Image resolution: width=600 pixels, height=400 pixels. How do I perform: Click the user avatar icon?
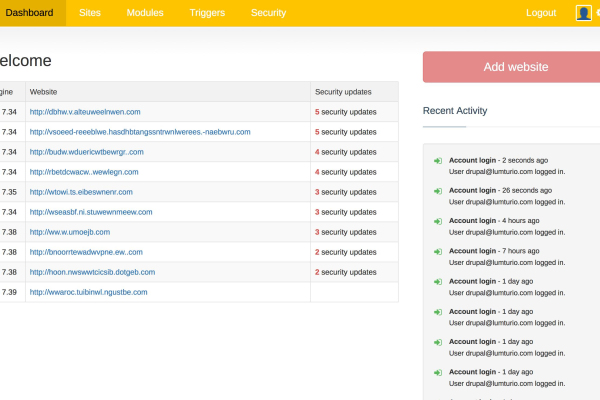coord(584,13)
